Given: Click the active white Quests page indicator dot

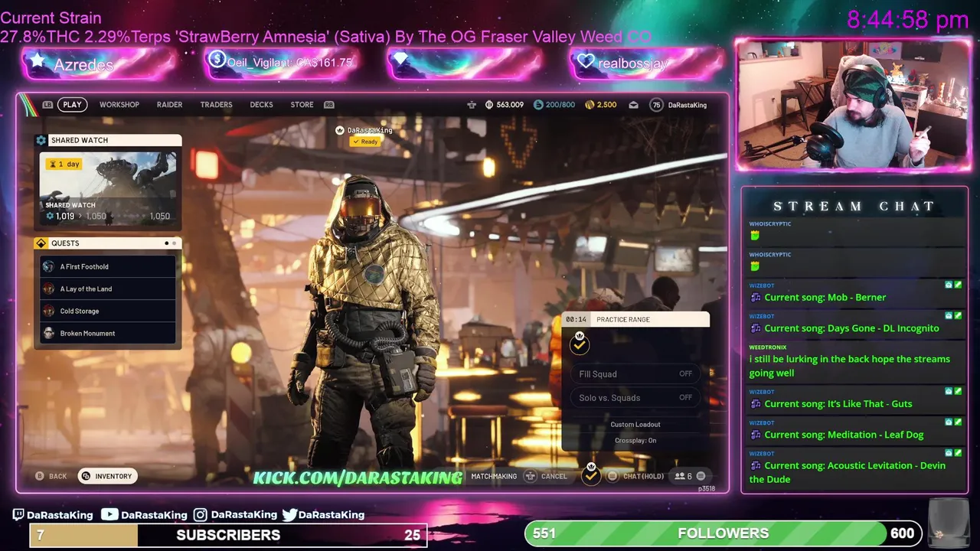Looking at the screenshot, I should pos(167,243).
